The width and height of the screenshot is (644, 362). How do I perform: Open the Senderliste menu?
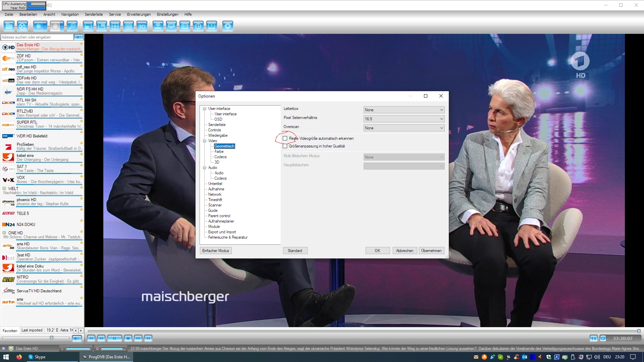94,14
